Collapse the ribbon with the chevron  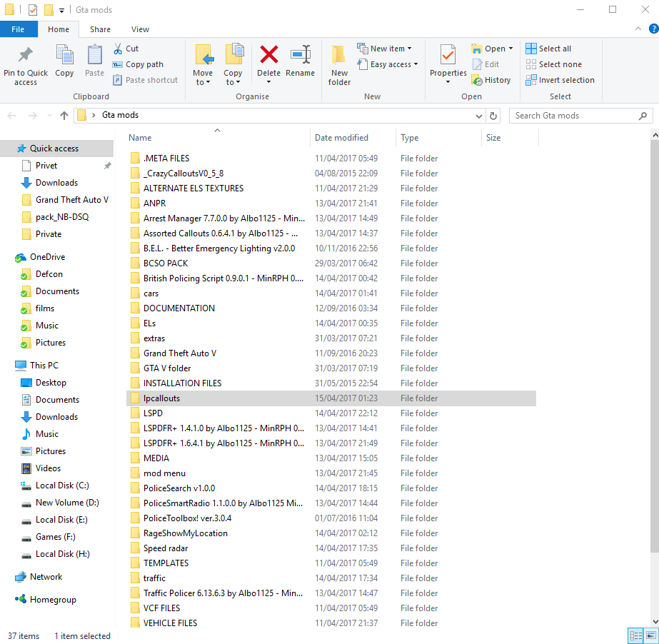tap(638, 29)
